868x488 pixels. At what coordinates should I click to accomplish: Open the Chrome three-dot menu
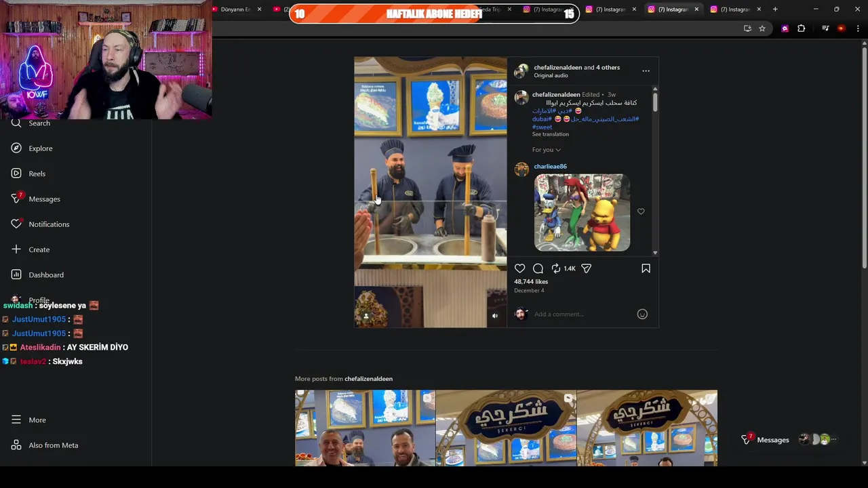click(858, 28)
